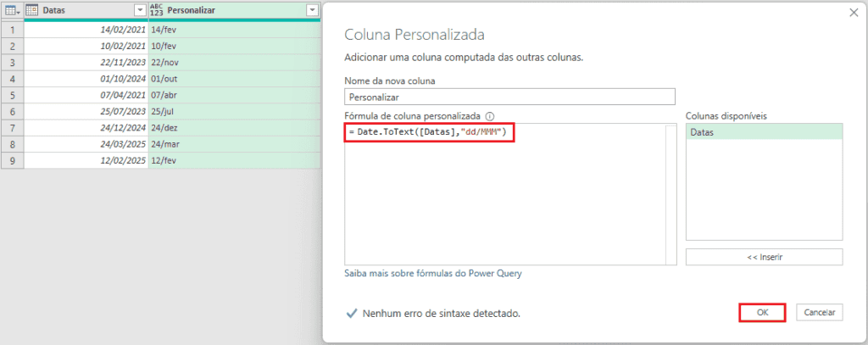868x345 pixels.
Task: Select row number 5 in the grid
Action: tap(12, 95)
